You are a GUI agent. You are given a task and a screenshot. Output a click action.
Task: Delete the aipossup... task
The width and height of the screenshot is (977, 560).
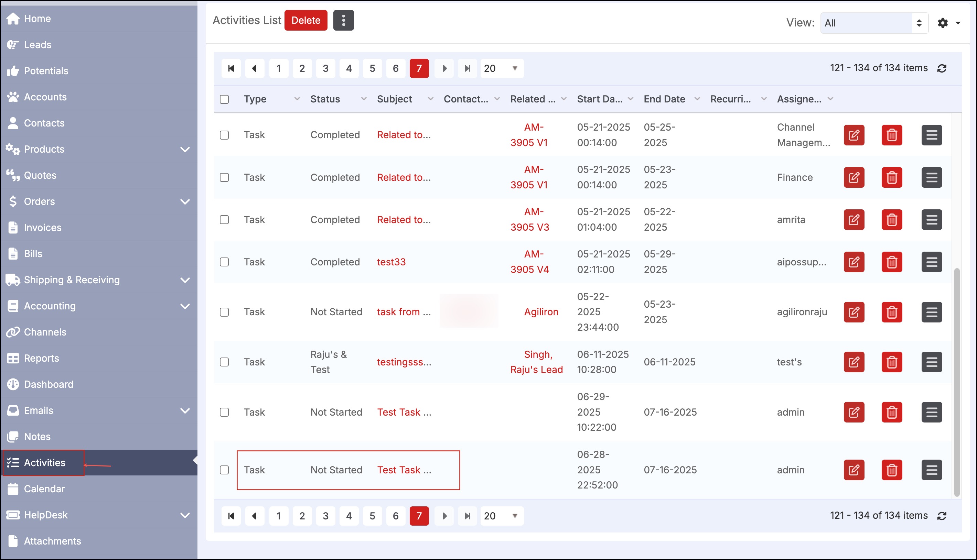[x=892, y=262]
